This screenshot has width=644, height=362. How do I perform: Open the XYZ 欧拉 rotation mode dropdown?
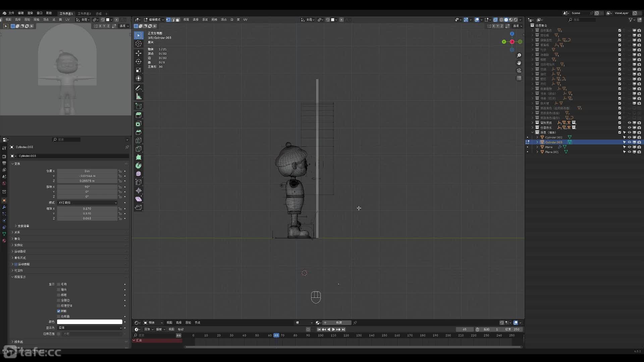[87, 203]
